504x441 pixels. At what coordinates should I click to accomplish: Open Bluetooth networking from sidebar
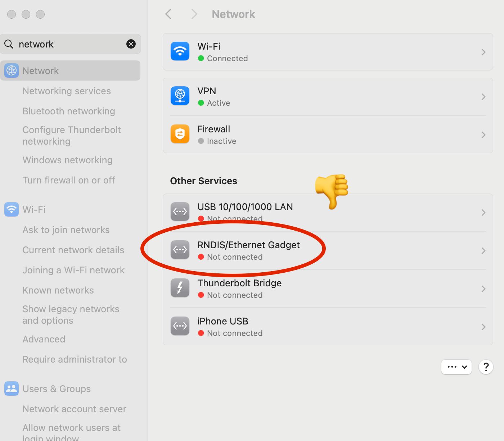68,111
